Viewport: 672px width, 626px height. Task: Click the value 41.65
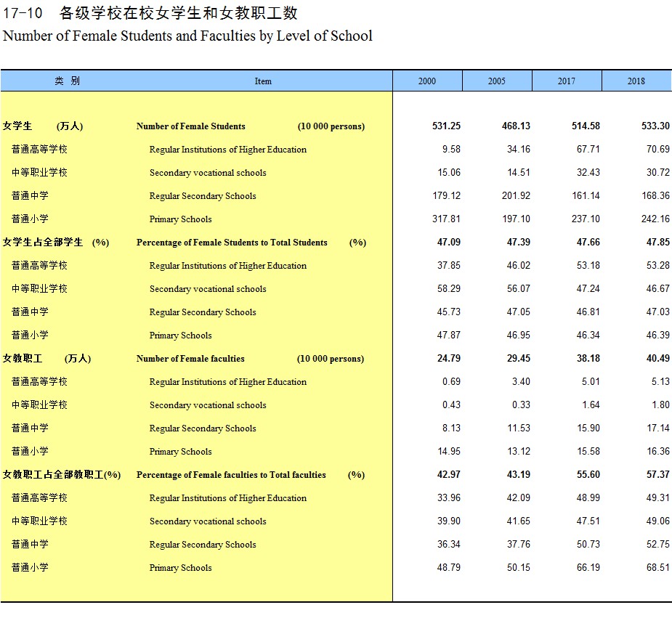pyautogui.click(x=519, y=521)
